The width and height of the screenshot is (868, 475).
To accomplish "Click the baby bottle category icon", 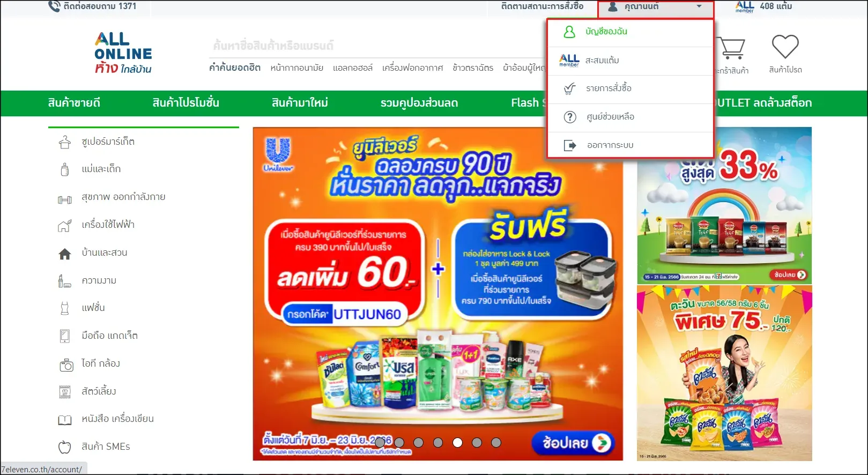I will [x=65, y=169].
